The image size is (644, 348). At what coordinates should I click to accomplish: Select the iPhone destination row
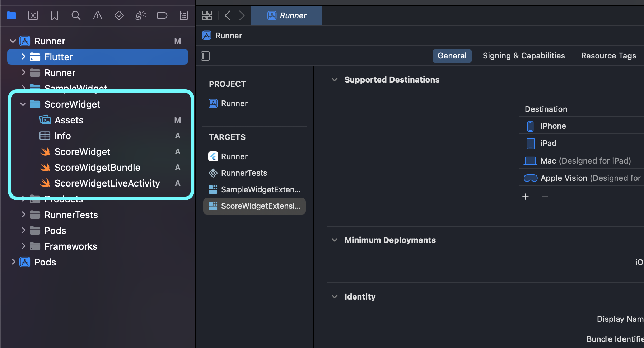pos(582,126)
